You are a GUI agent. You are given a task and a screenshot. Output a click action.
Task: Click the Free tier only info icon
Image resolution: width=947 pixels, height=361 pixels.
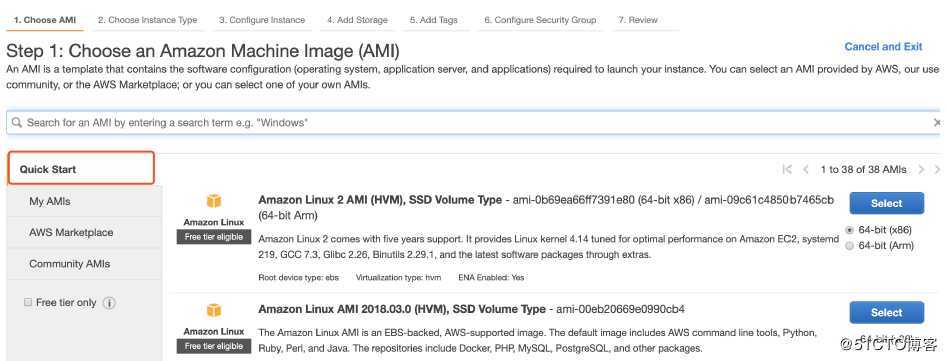[x=109, y=303]
